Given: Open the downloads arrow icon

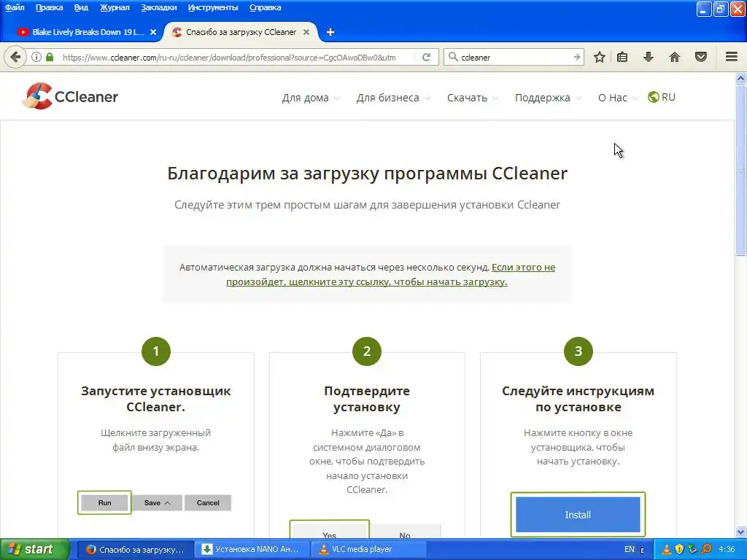Looking at the screenshot, I should click(649, 57).
